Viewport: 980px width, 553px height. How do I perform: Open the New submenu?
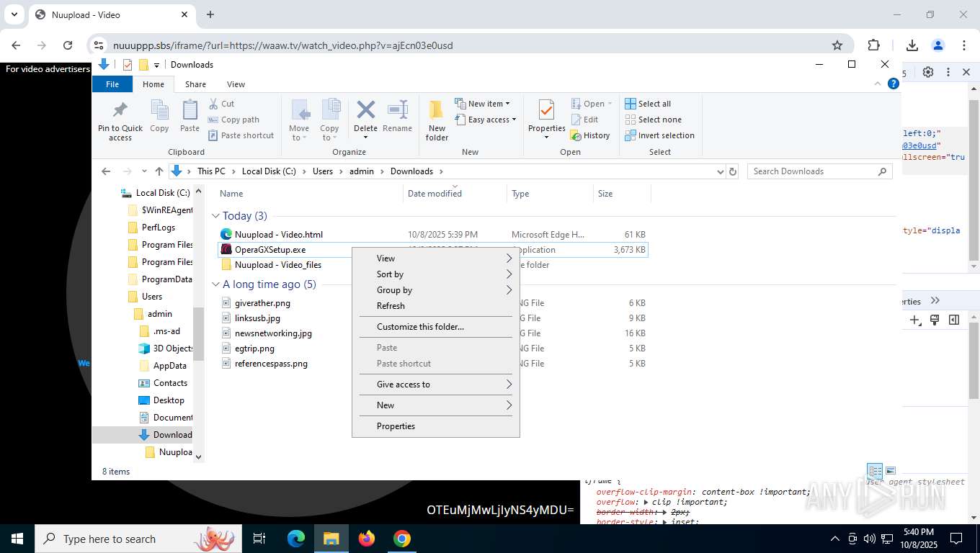(x=435, y=405)
